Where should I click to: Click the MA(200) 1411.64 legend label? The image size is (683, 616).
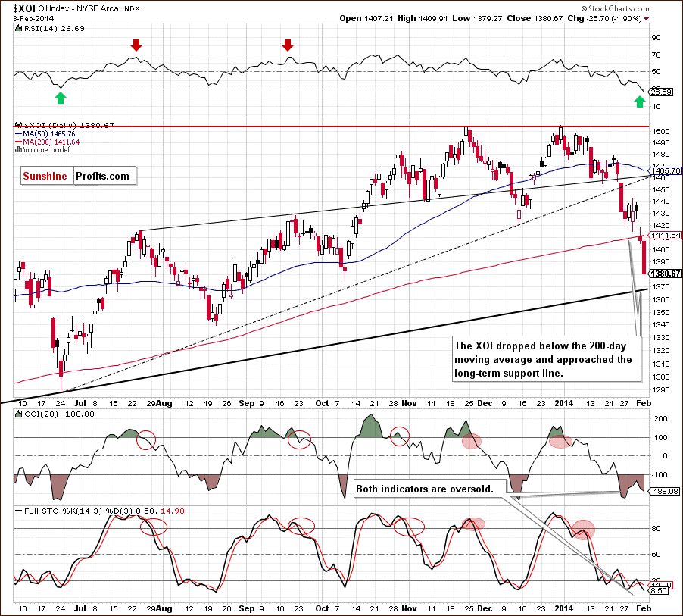(51, 142)
